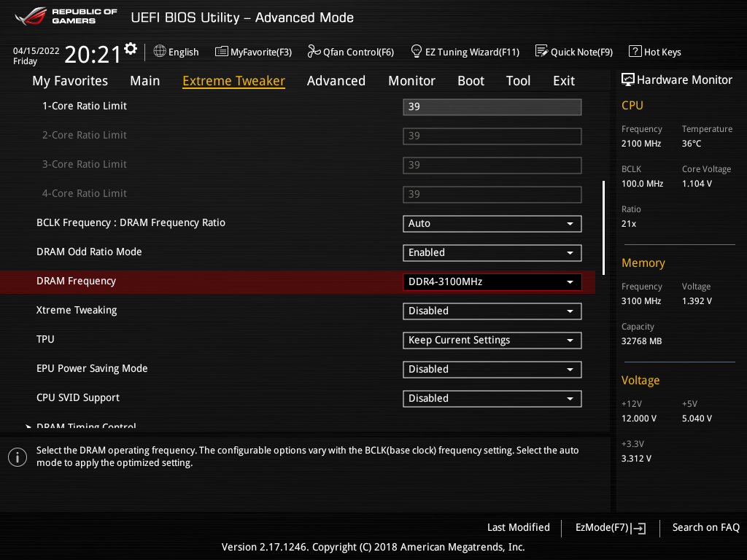Click the Capacity 32768 MB value
The image size is (747, 560).
click(x=641, y=341)
